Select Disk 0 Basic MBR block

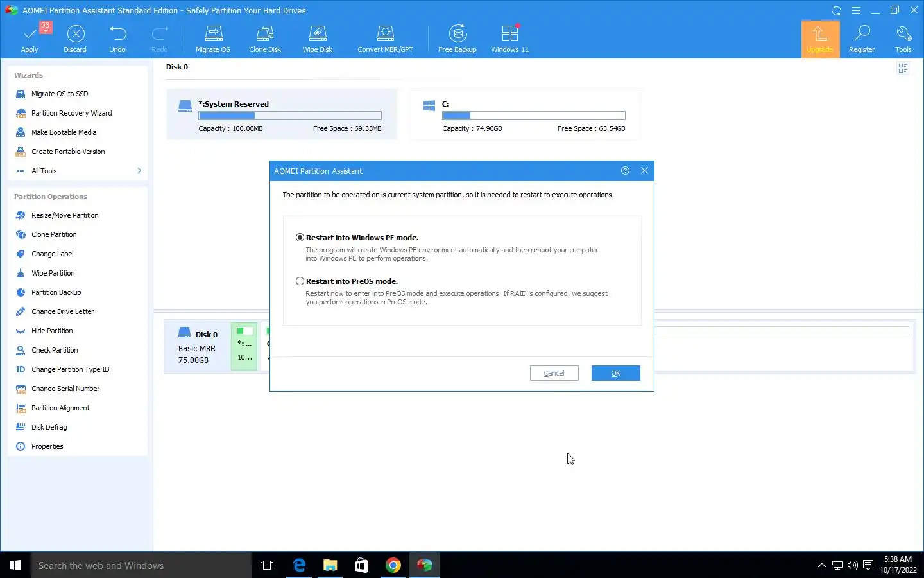198,347
